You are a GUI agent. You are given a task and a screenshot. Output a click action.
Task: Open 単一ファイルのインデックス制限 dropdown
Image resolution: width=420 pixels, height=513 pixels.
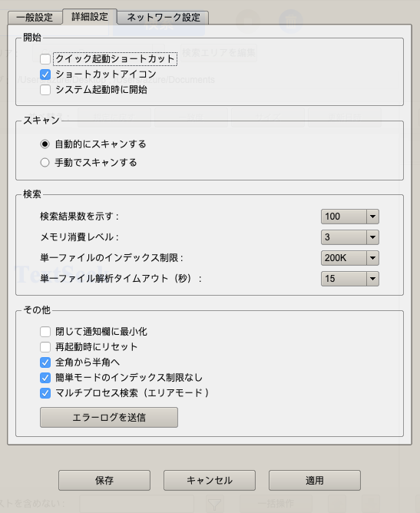pyautogui.click(x=350, y=258)
